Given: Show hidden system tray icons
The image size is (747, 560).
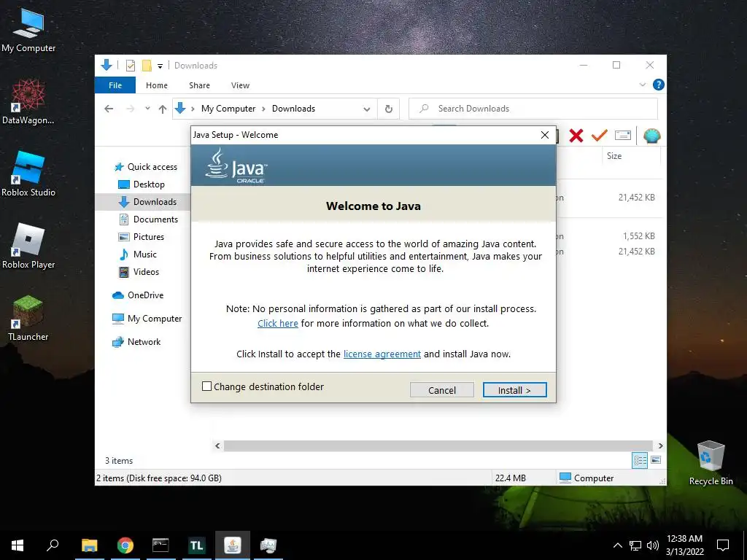Looking at the screenshot, I should pos(617,545).
